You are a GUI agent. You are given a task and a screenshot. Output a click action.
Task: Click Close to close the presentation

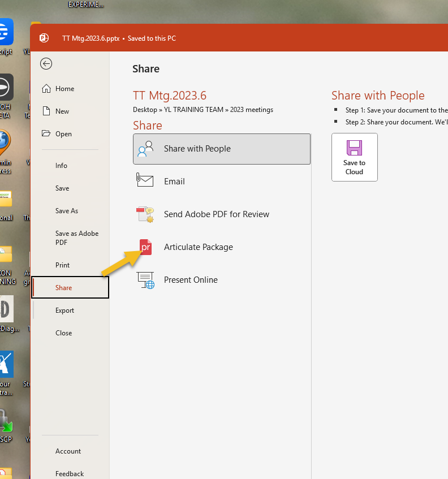(63, 333)
